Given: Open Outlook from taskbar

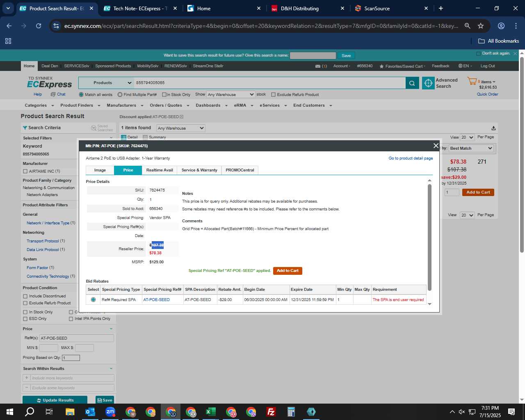Looking at the screenshot, I should [x=90, y=412].
